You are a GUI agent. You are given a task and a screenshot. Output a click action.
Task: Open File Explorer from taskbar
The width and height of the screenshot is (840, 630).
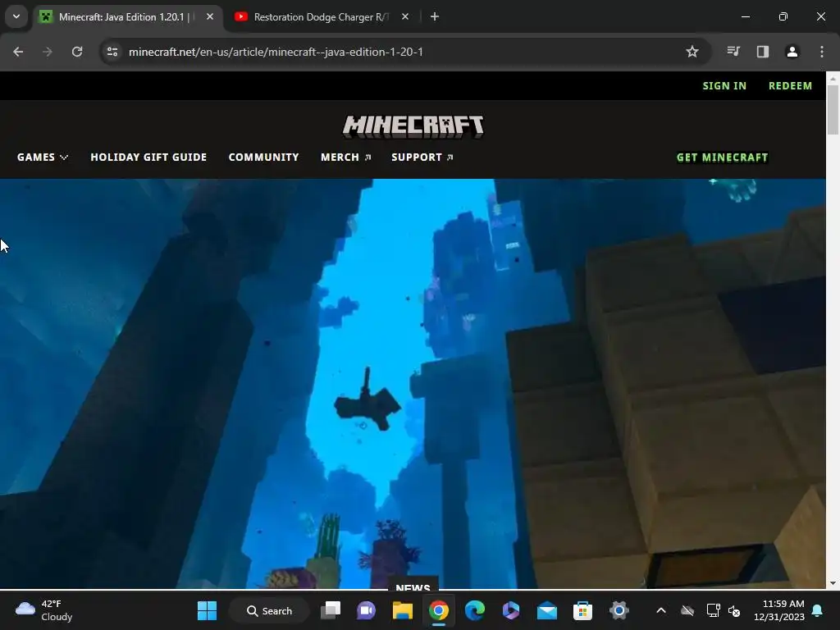click(x=402, y=610)
